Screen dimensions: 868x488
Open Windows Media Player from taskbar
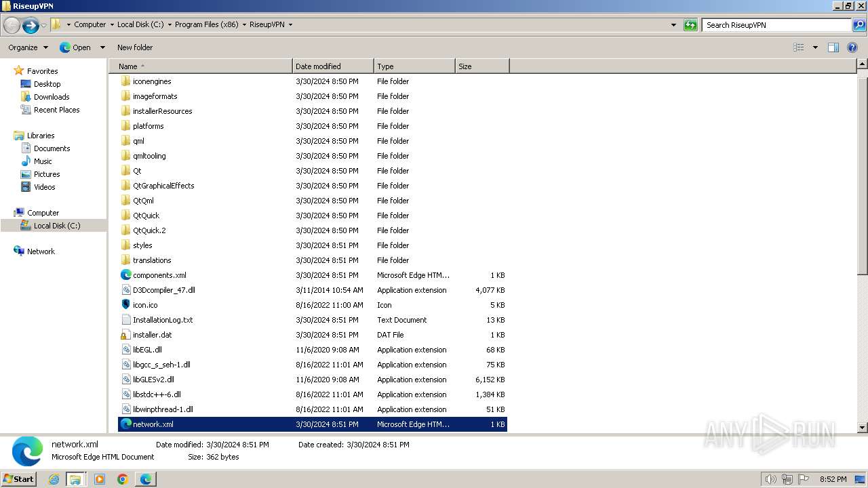tap(100, 479)
